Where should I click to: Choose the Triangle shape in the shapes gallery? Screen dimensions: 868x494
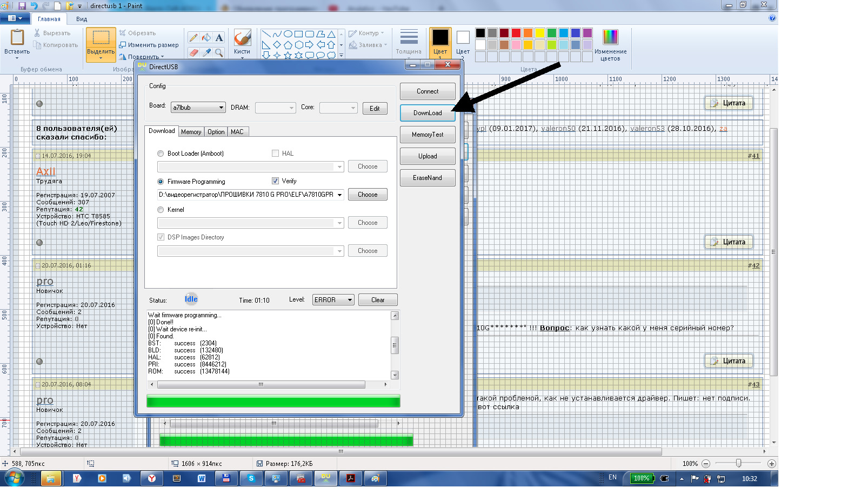331,34
